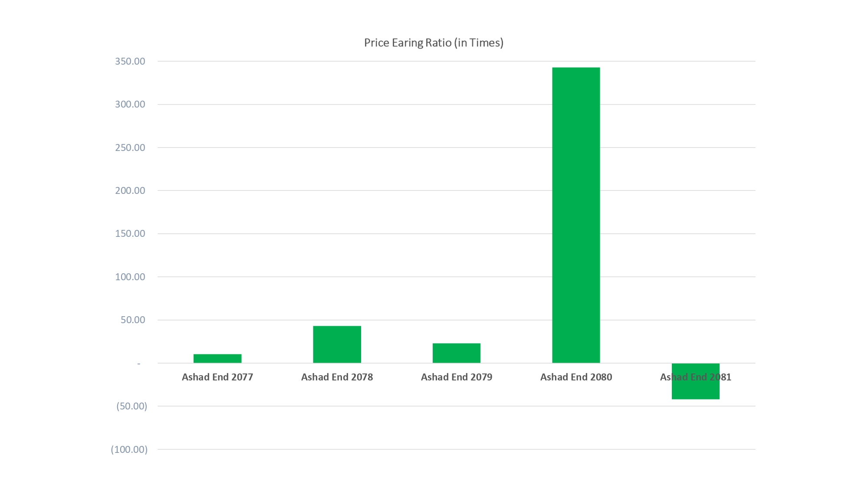Click the zero dash y-axis label
868x488 pixels.
pyautogui.click(x=139, y=364)
